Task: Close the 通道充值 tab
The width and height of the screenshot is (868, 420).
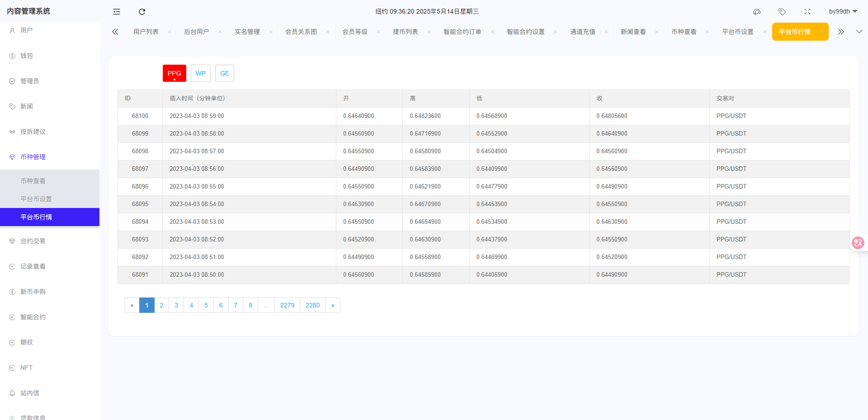Action: tap(606, 32)
